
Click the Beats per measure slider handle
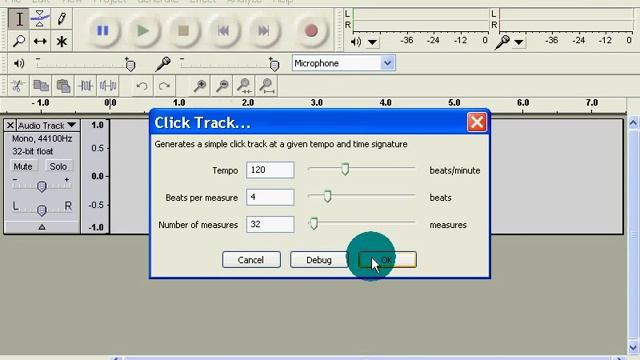(327, 196)
